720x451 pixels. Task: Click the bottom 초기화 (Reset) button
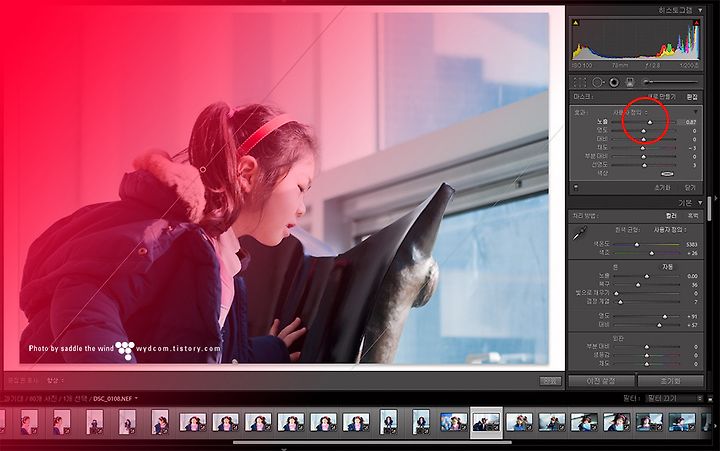(x=670, y=381)
